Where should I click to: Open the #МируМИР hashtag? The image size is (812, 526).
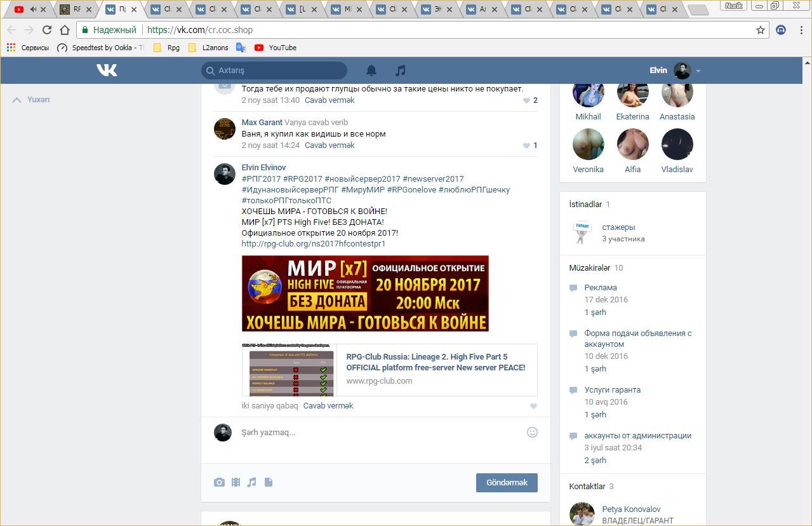click(363, 190)
